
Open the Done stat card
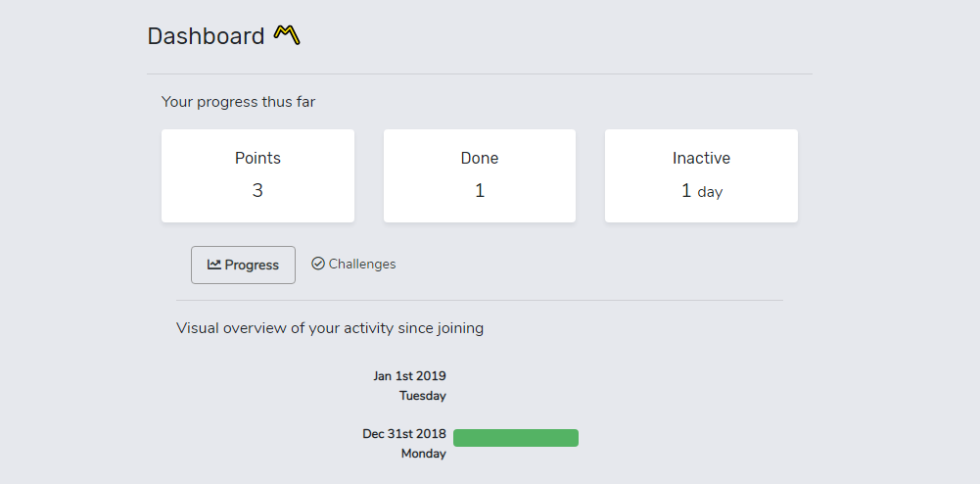[x=480, y=175]
